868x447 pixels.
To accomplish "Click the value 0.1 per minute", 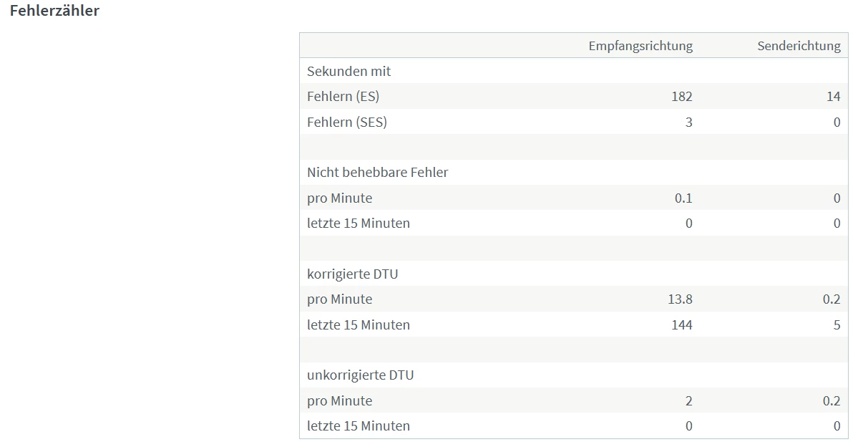I will 683,198.
